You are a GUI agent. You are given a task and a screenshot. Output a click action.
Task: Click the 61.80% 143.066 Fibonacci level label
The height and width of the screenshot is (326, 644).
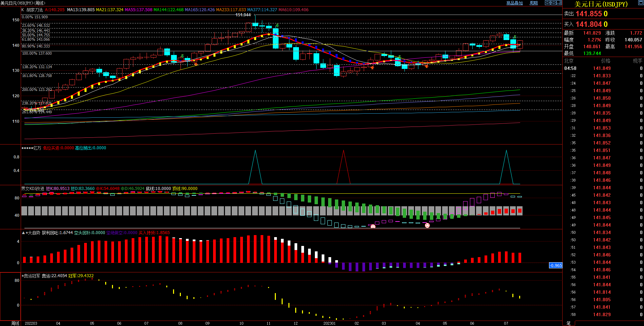36,39
